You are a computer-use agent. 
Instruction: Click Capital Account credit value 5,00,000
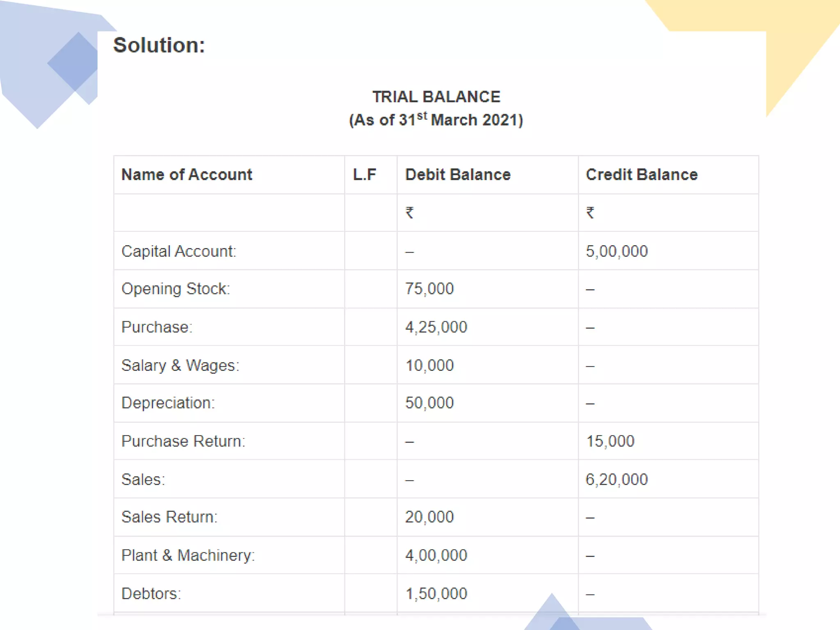(616, 251)
